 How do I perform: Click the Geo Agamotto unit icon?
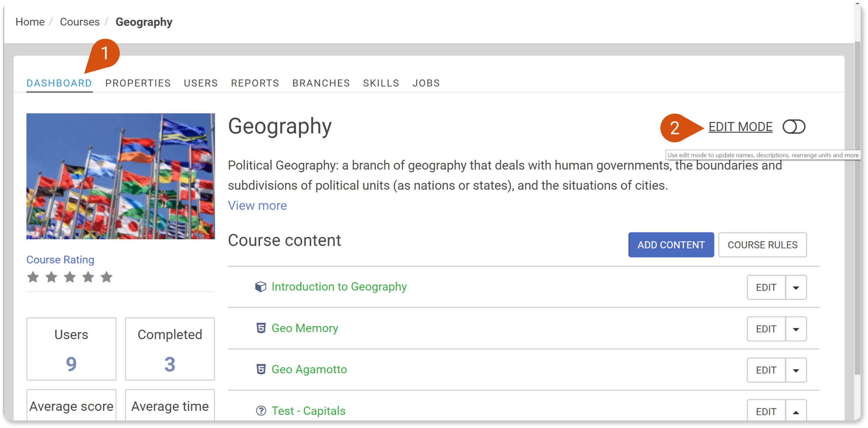[x=261, y=369]
